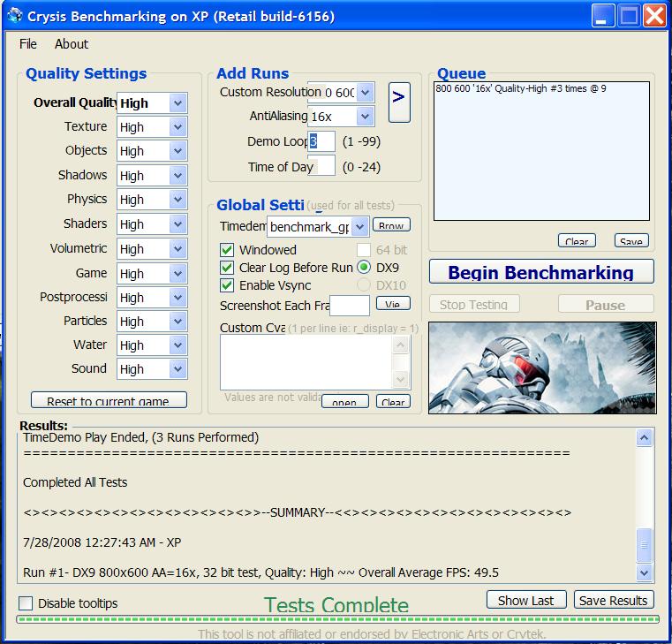The width and height of the screenshot is (672, 644).
Task: Minimize the Crysis Benchmarking window
Action: click(x=602, y=15)
